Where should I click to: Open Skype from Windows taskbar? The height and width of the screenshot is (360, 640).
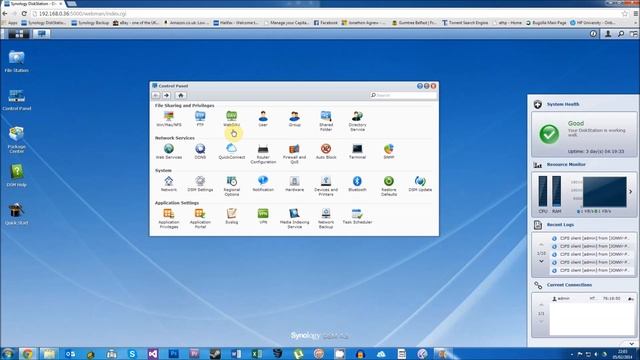[x=132, y=353]
